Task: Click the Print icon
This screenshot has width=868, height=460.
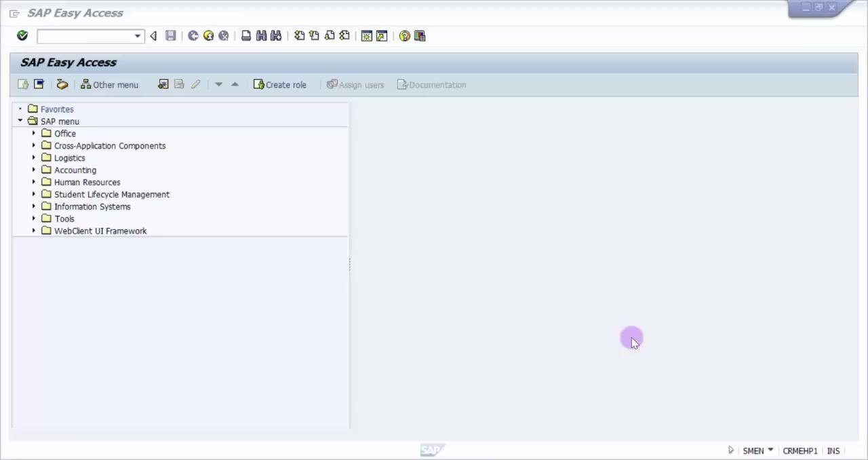Action: point(246,36)
